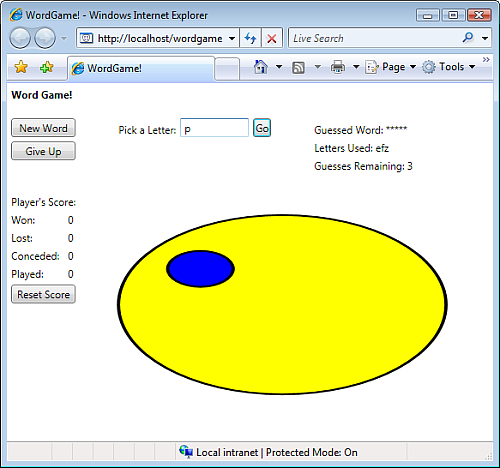Click the 'Player's Score:' label

(44, 202)
